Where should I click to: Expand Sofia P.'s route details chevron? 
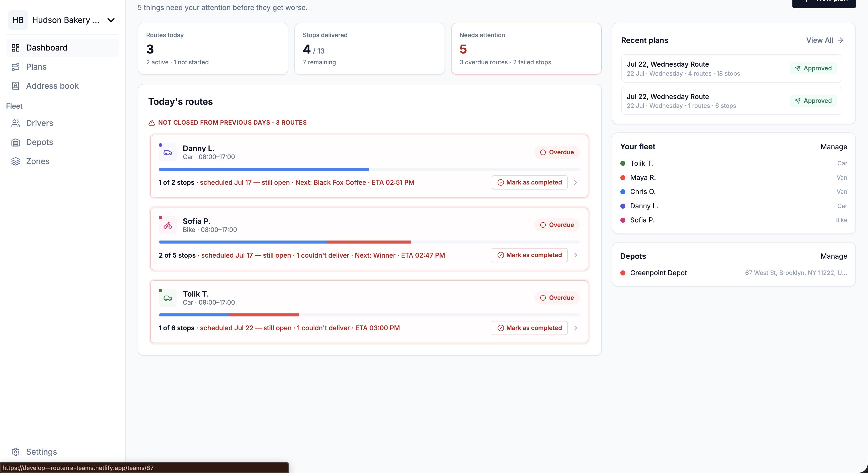(575, 255)
